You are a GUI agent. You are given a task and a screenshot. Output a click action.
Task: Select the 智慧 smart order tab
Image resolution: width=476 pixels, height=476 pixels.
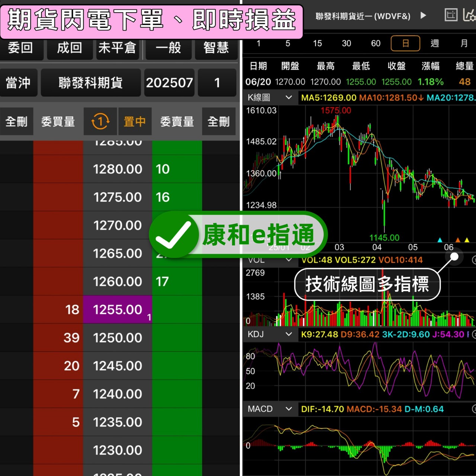216,48
